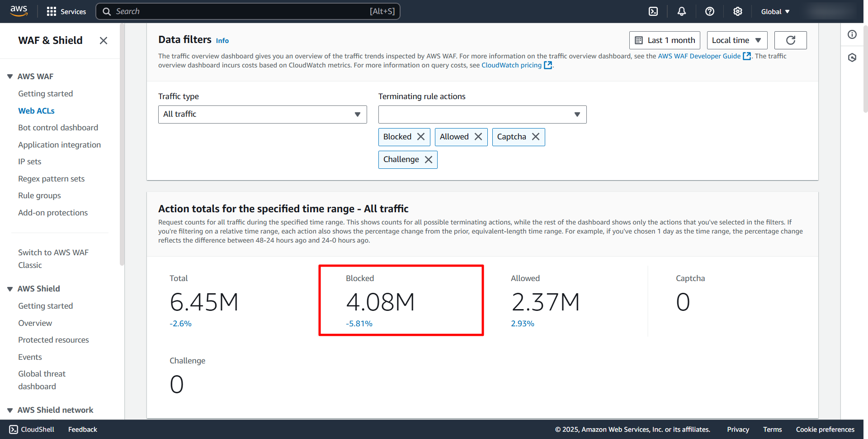Open the Services grid menu
The height and width of the screenshot is (439, 868).
pyautogui.click(x=66, y=11)
